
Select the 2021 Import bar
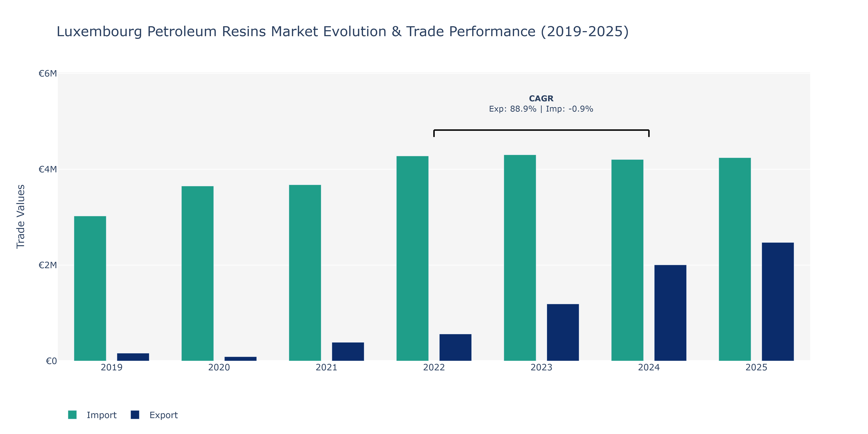[x=305, y=273]
